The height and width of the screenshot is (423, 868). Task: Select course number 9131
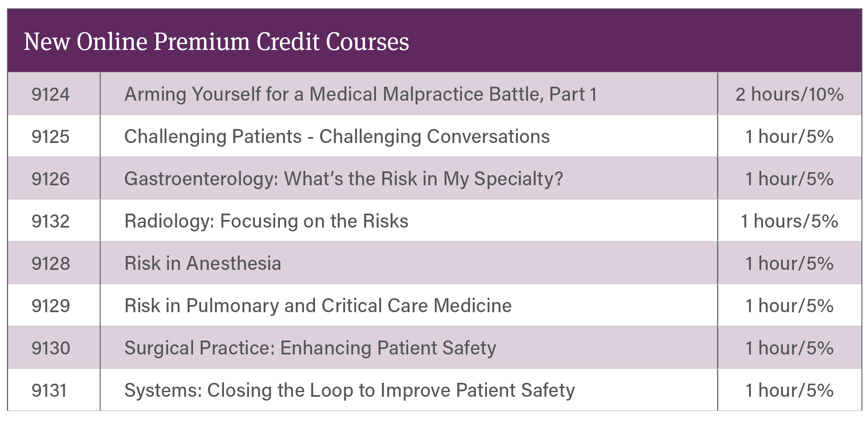point(50,390)
